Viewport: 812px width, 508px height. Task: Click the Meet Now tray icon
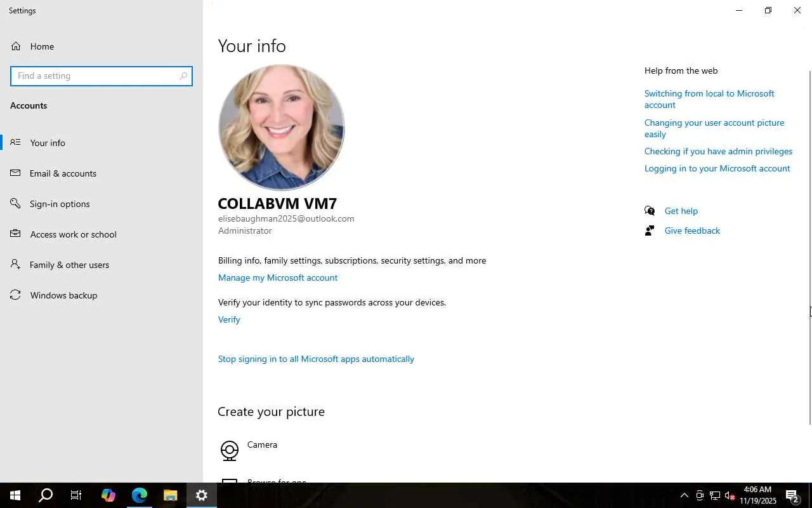click(x=699, y=495)
